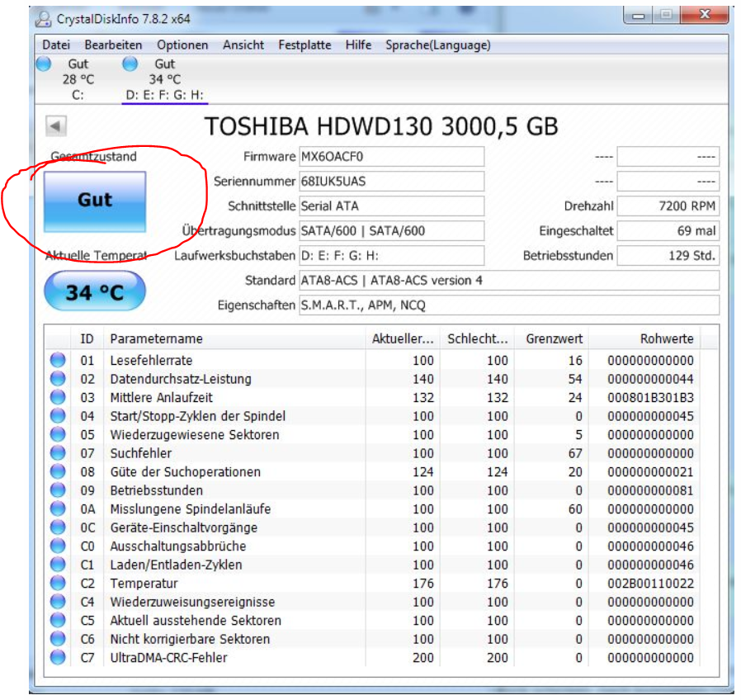
Task: Open the Sprache(Language) menu
Action: (437, 45)
